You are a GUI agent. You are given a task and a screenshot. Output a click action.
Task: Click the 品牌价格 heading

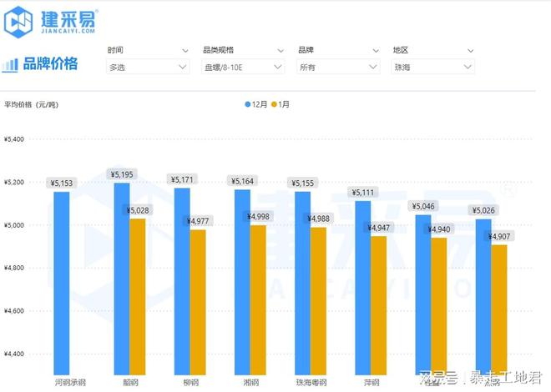[x=50, y=64]
